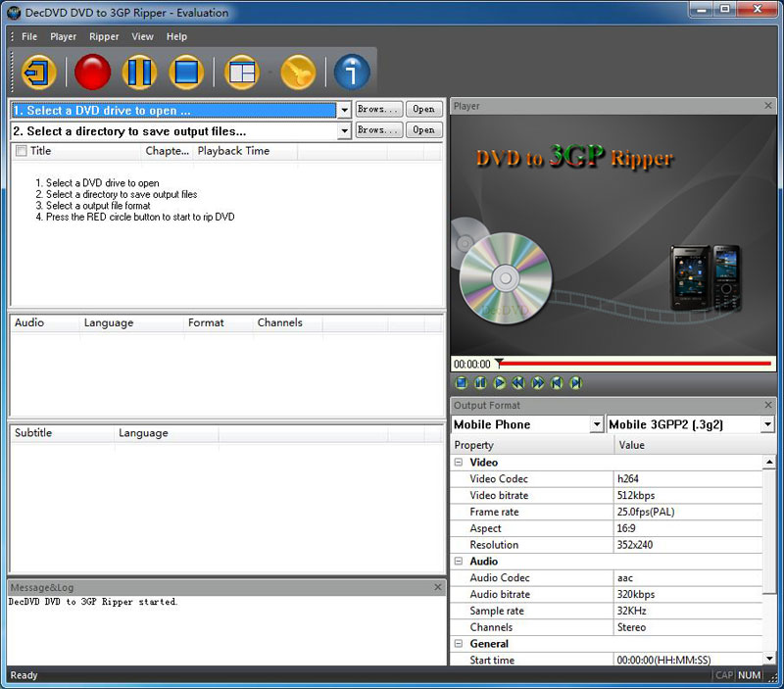The width and height of the screenshot is (784, 689).
Task: Open the Mobile Phone category dropdown
Action: (x=597, y=424)
